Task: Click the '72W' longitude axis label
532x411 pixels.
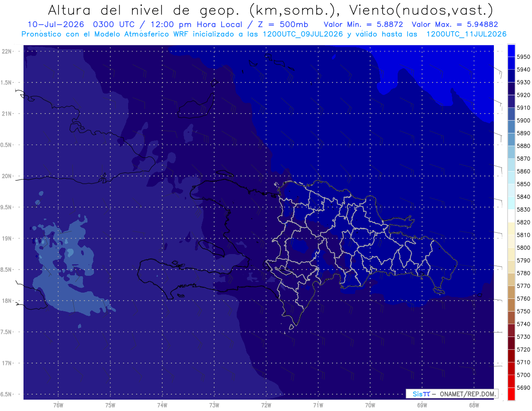Action: click(x=266, y=405)
